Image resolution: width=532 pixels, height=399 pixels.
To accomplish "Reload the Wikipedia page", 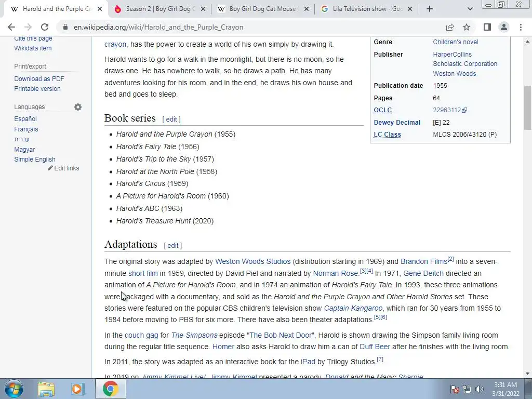I will click(x=45, y=27).
